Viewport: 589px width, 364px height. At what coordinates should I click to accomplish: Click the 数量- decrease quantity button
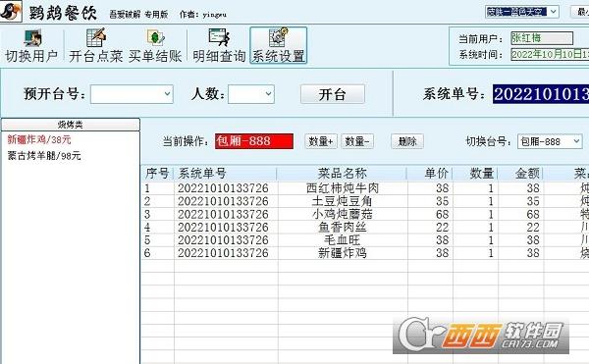pyautogui.click(x=357, y=141)
